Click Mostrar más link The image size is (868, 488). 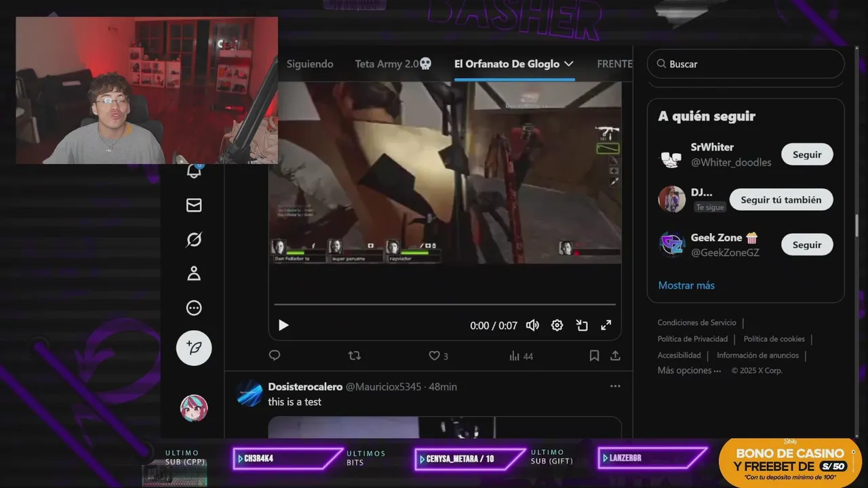(686, 285)
